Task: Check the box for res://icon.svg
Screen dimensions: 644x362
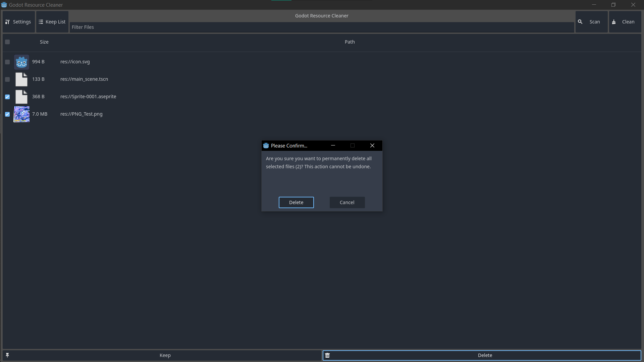Action: pos(7,62)
